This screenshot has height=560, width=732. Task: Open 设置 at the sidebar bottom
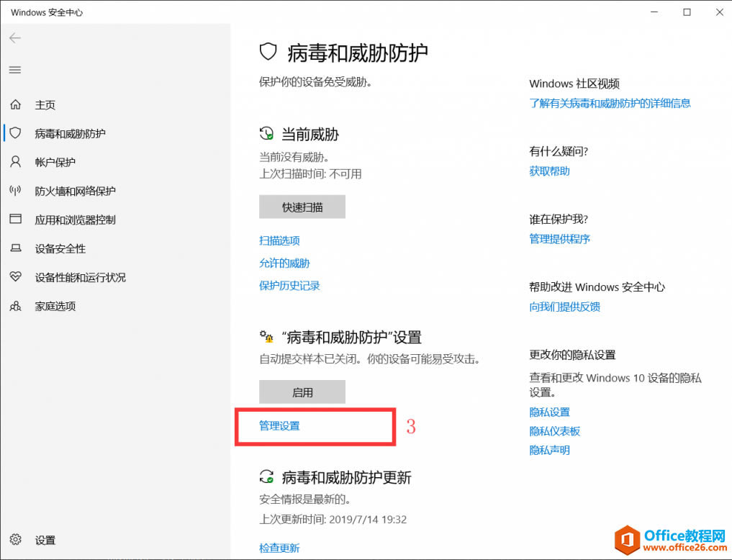[x=45, y=540]
